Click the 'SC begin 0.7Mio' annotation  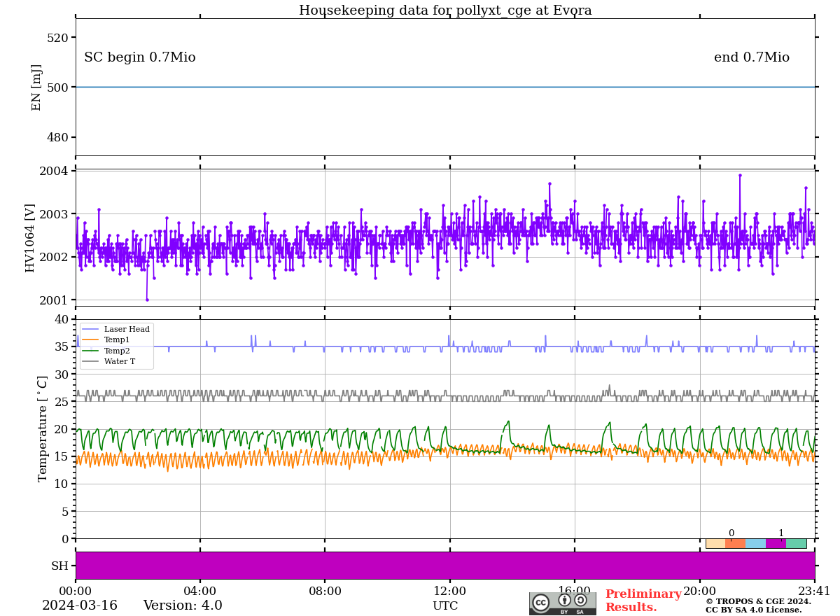[x=140, y=58]
